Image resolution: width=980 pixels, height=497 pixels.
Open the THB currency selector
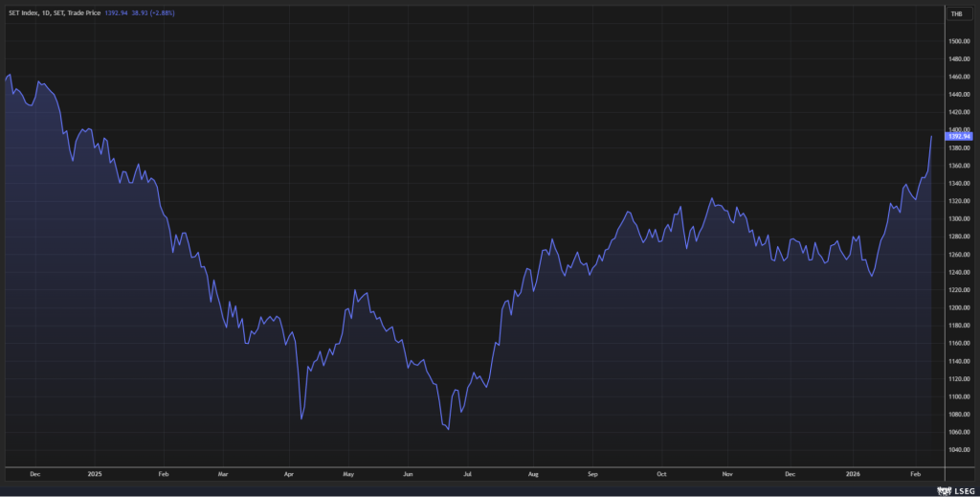coord(955,13)
